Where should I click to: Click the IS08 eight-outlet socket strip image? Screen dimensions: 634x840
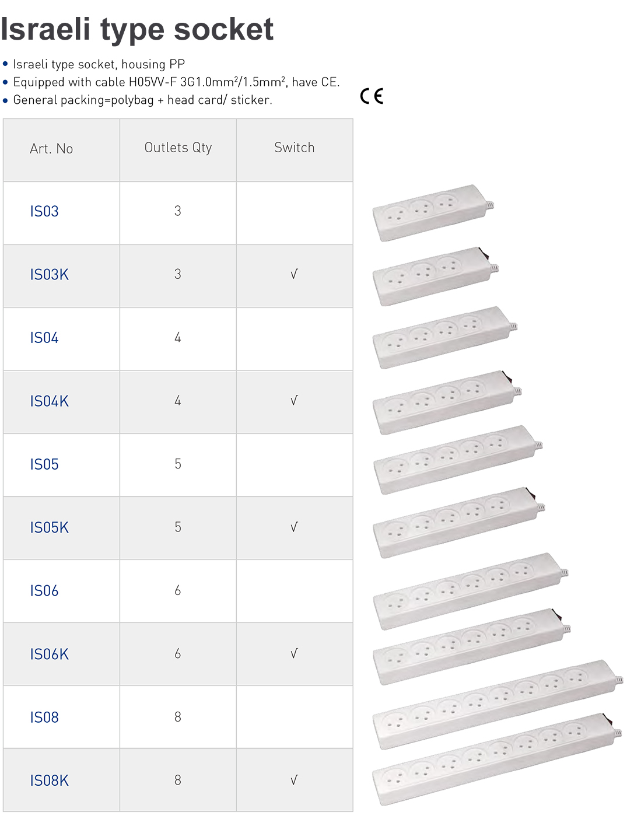[497, 704]
